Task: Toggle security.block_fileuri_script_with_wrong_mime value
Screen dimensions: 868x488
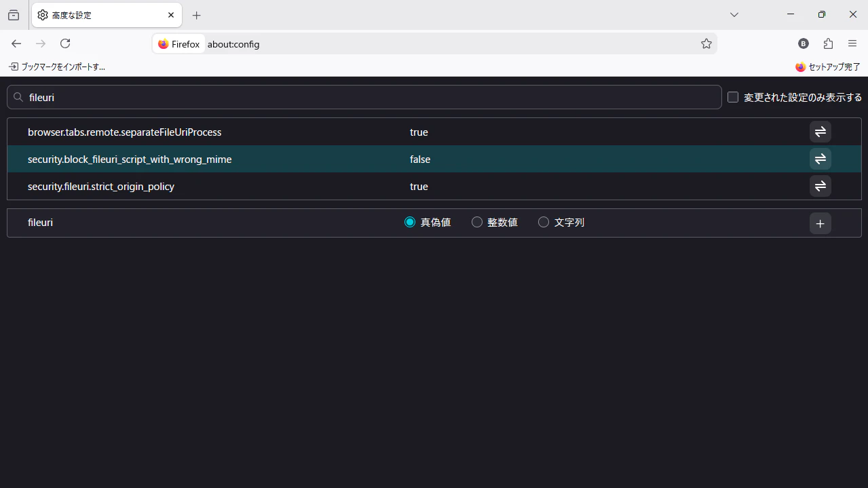Action: click(x=820, y=159)
